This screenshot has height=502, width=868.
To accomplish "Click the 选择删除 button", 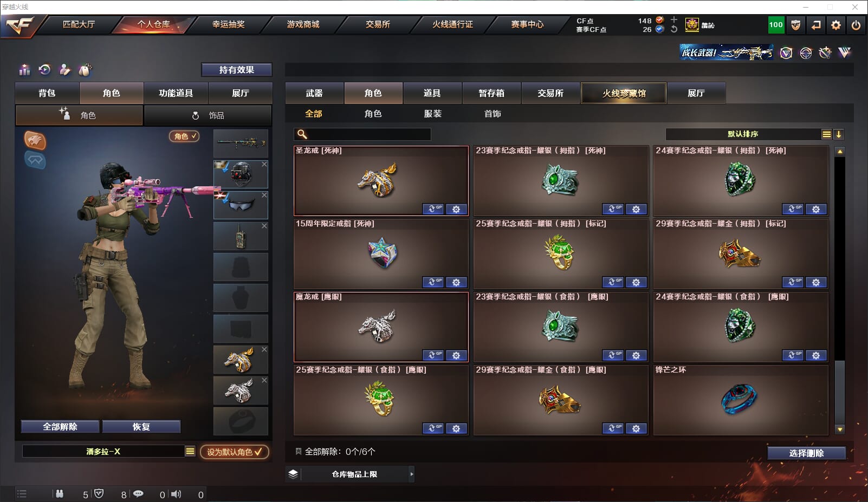I will coord(807,453).
